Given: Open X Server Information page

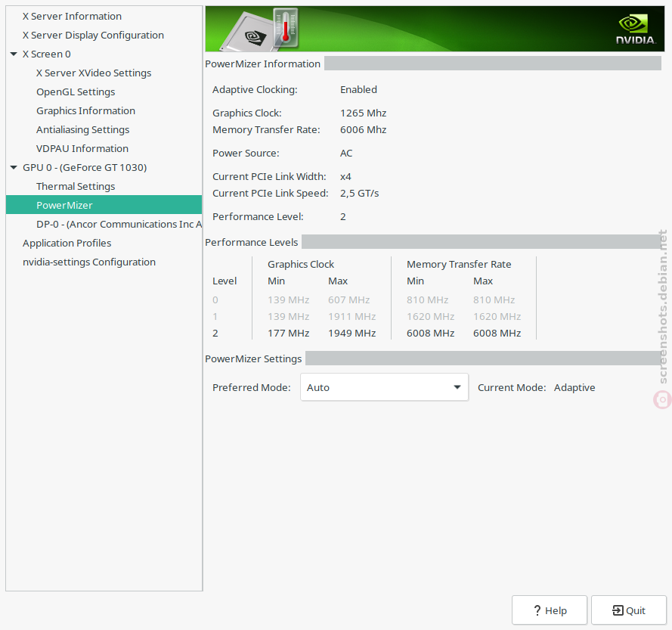Looking at the screenshot, I should 72,17.
